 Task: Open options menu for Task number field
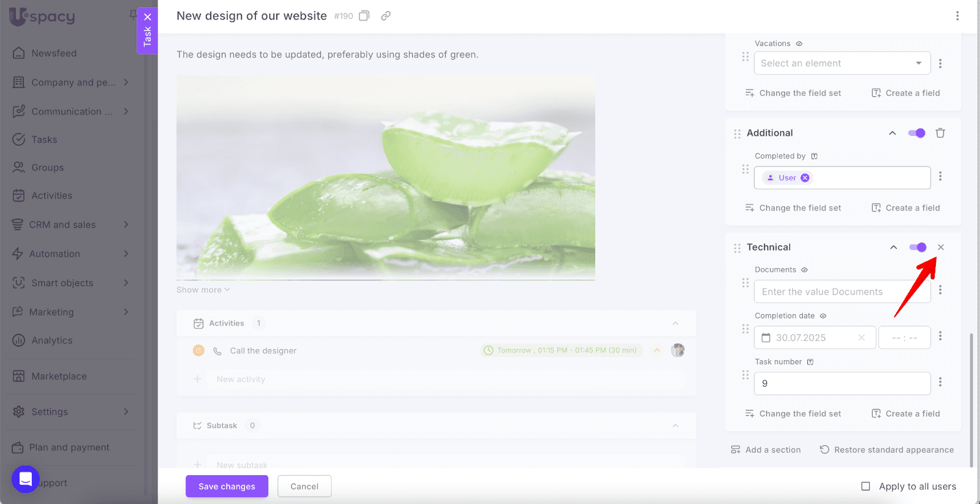[940, 382]
